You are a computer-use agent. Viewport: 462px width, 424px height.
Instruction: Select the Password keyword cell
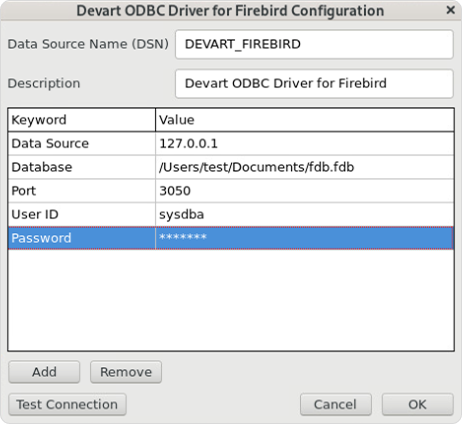82,238
